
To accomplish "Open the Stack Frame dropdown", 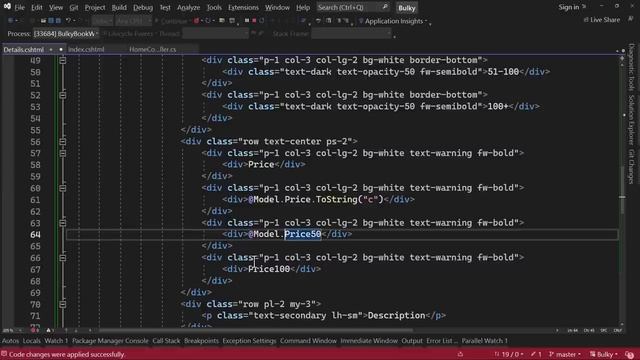I will 351,34.
